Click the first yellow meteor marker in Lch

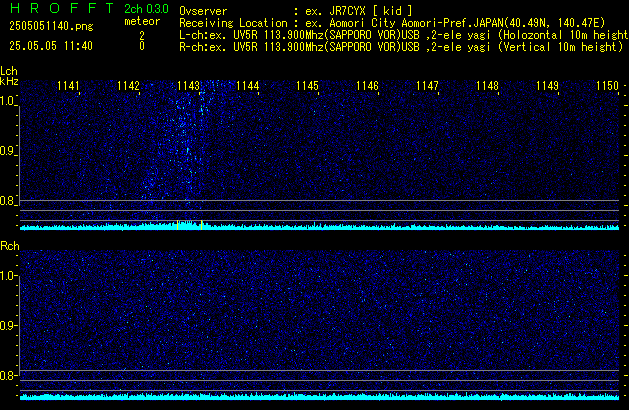177,225
